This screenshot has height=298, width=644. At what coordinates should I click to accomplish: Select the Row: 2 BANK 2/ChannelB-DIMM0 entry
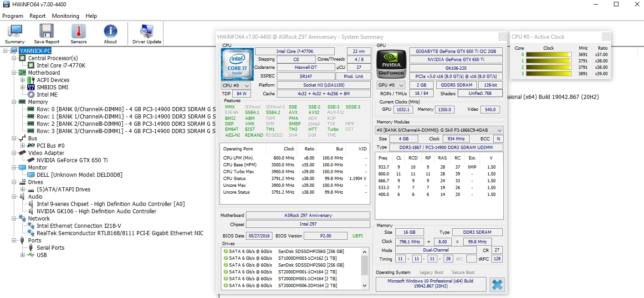[x=126, y=123]
